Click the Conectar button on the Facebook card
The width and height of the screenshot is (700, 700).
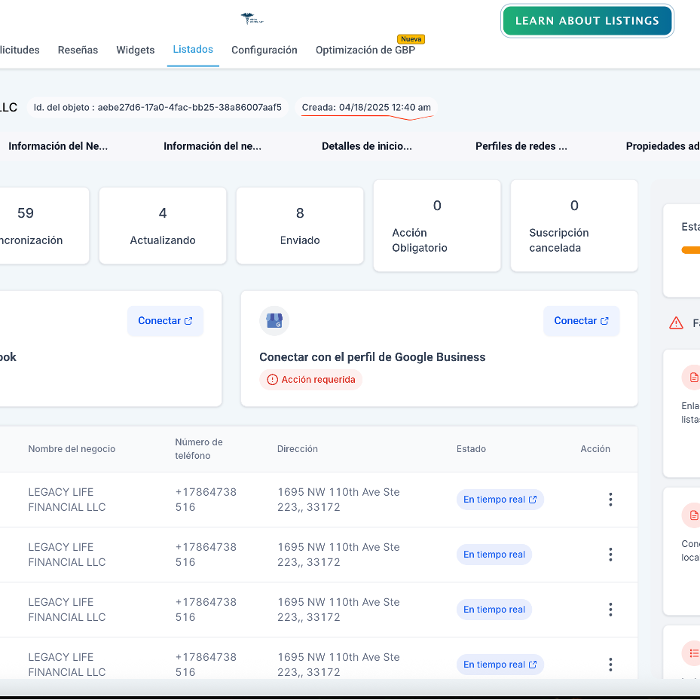(165, 321)
